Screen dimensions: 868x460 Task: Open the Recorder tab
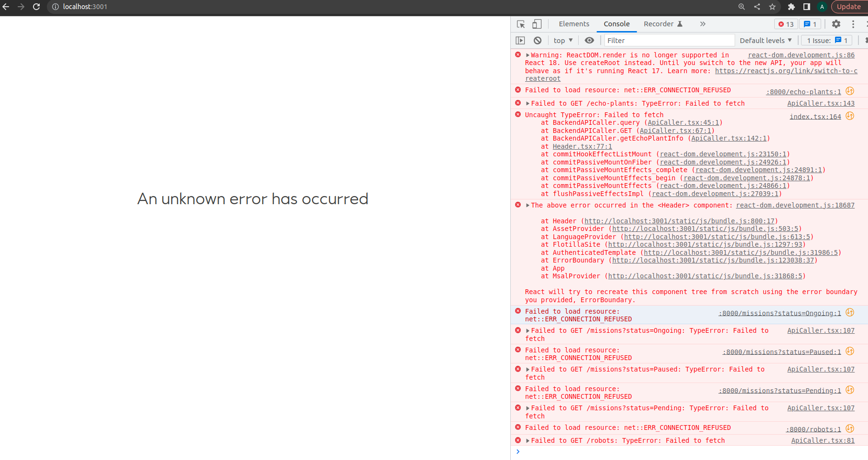click(663, 24)
